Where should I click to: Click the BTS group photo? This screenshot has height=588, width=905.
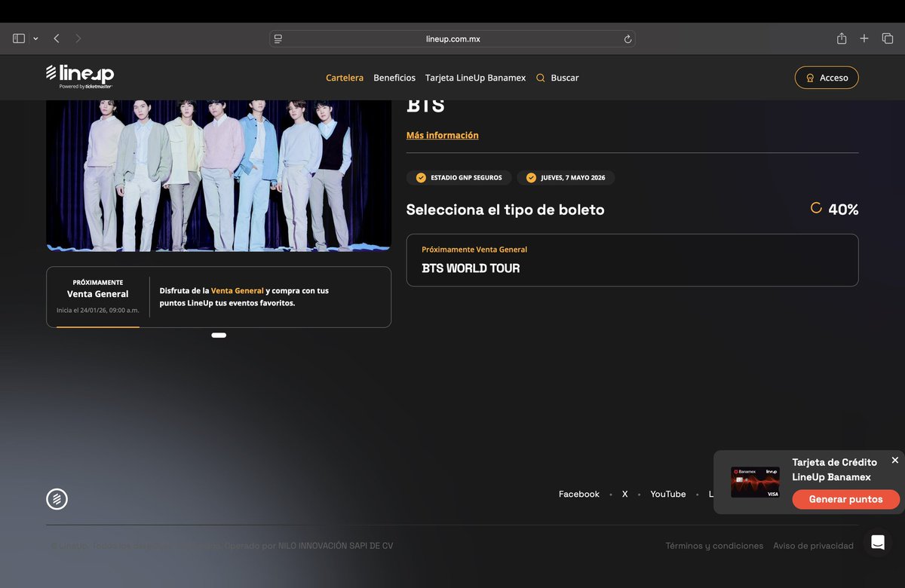click(219, 175)
